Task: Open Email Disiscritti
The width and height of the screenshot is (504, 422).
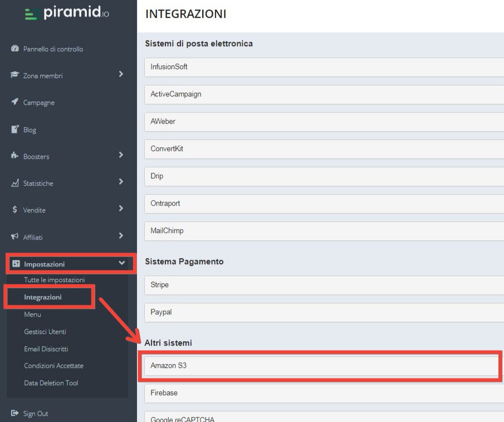Action: click(x=46, y=348)
